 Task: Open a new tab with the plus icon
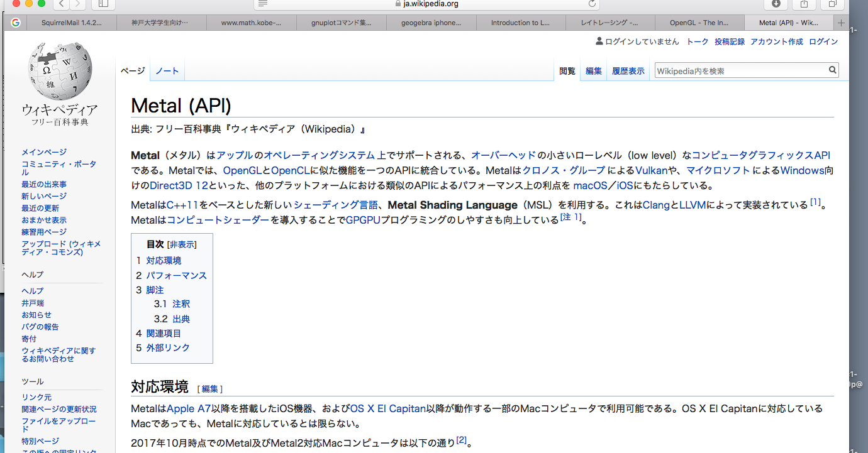point(841,23)
